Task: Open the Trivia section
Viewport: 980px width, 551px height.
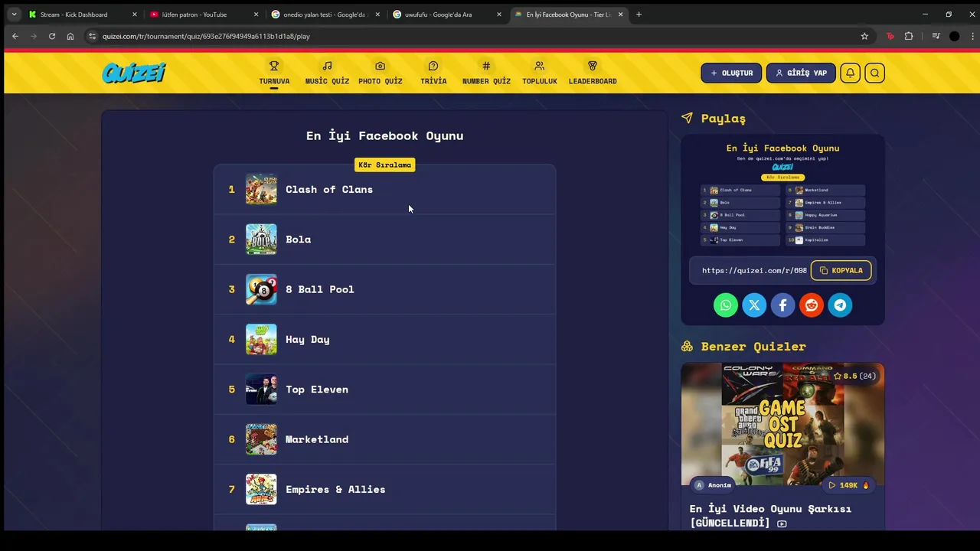Action: tap(433, 73)
